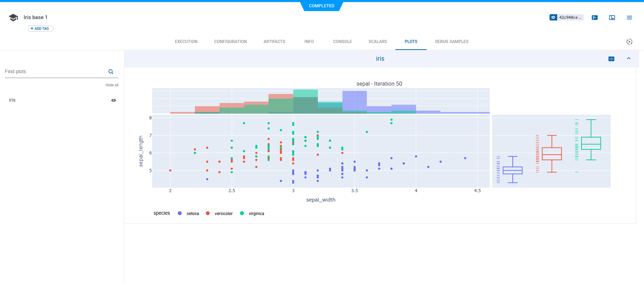
Task: Click the Hide all link
Action: pos(112,85)
